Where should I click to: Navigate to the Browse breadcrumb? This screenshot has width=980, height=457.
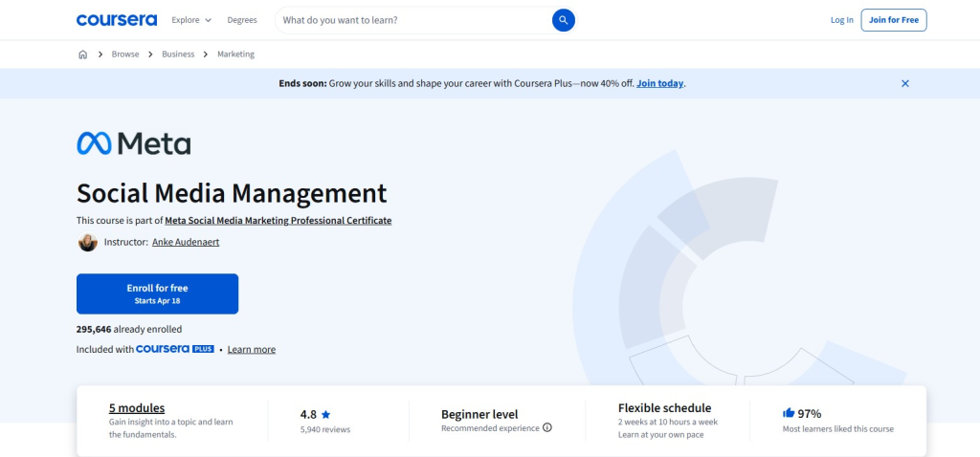(125, 54)
